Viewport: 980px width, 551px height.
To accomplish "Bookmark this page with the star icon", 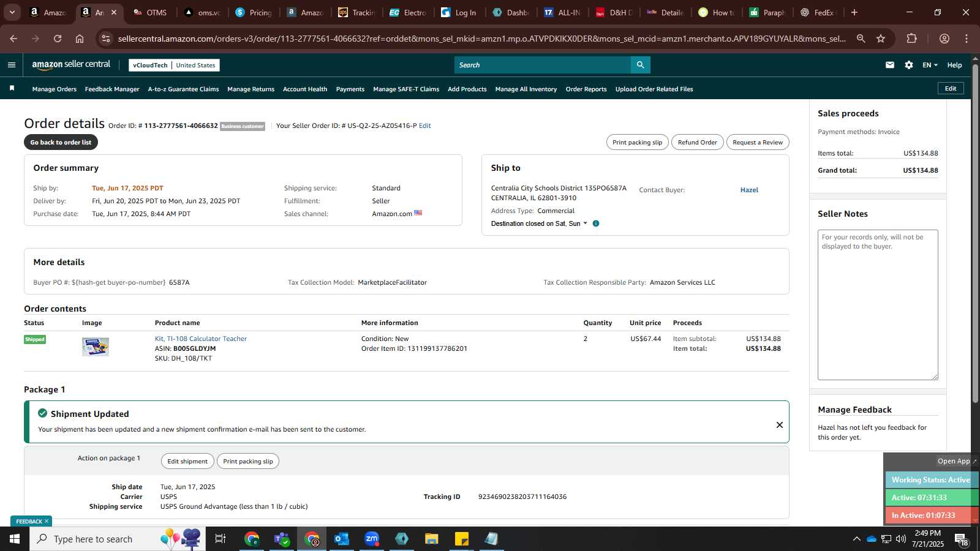I will 881,39.
